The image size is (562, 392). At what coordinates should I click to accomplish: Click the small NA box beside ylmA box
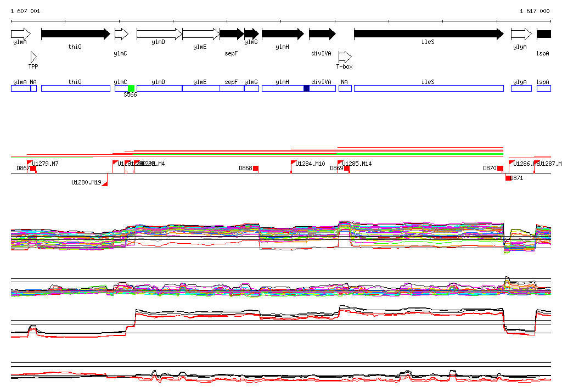pos(33,88)
